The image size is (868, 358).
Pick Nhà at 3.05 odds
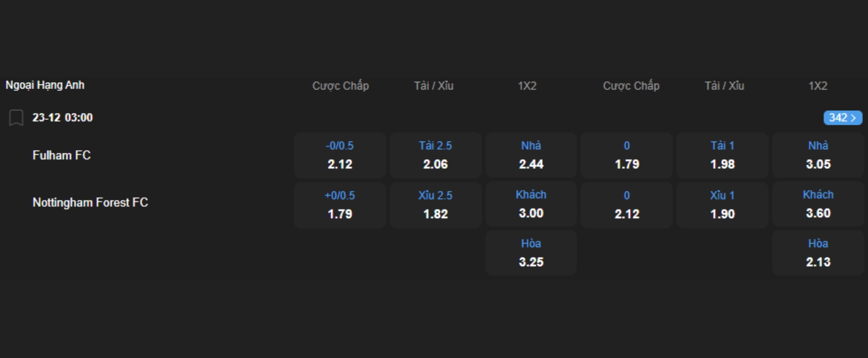pos(818,155)
